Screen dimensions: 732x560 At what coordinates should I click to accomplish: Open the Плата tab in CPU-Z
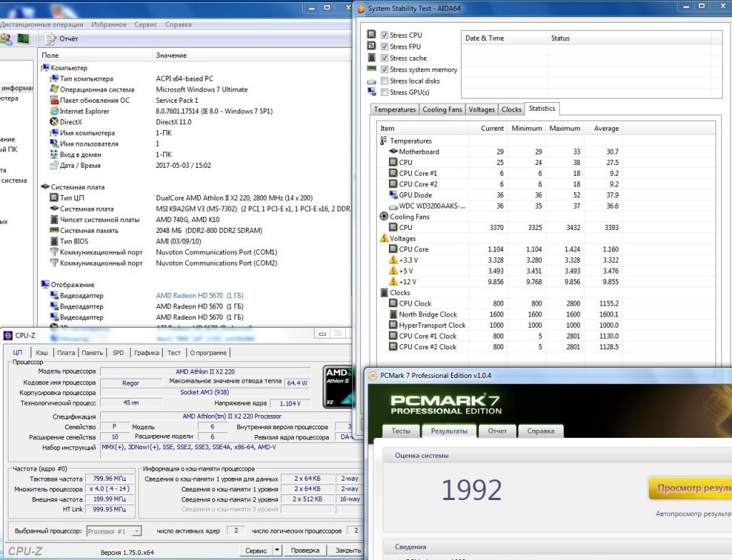[x=66, y=353]
